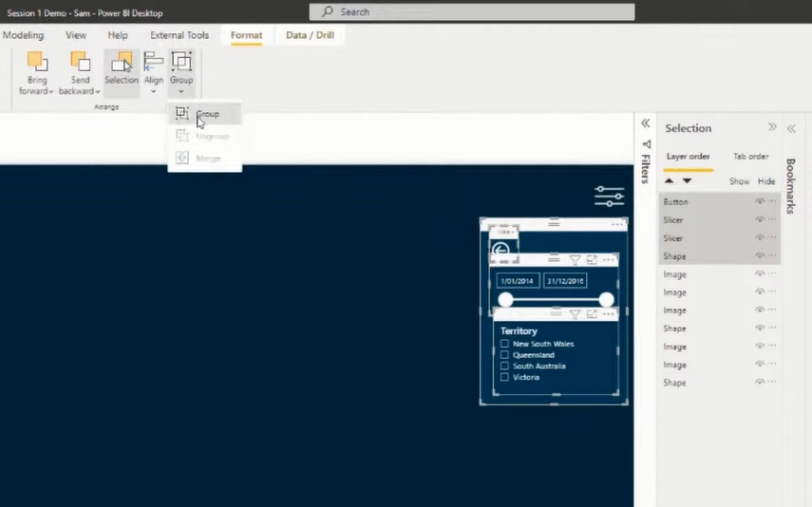Click the Group icon in dropdown menu
Viewport: 812px width, 507px height.
[181, 113]
